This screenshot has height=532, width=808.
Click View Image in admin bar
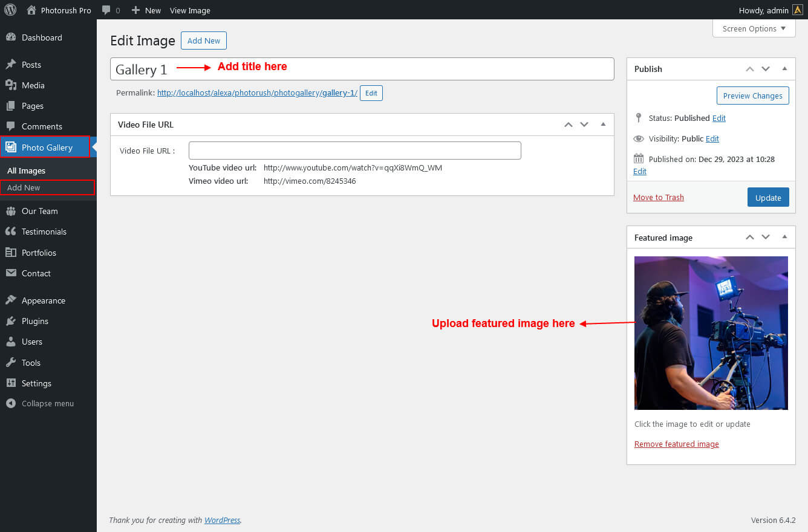tap(190, 10)
